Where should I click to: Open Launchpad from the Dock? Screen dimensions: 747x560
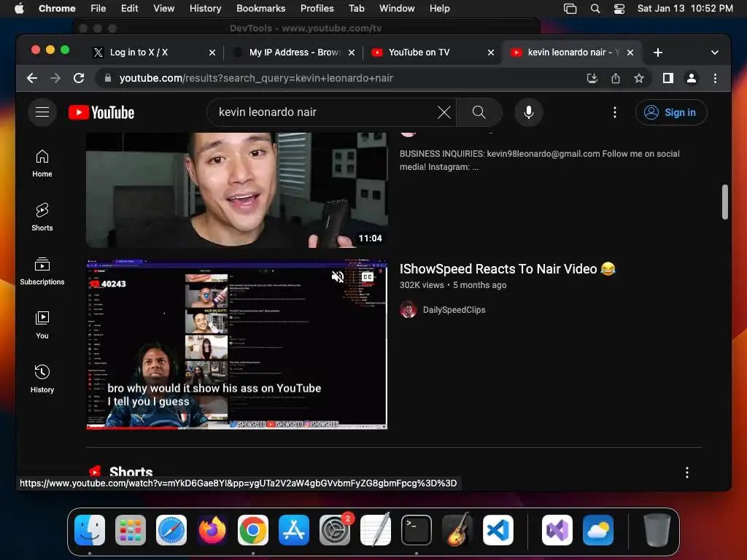131,530
